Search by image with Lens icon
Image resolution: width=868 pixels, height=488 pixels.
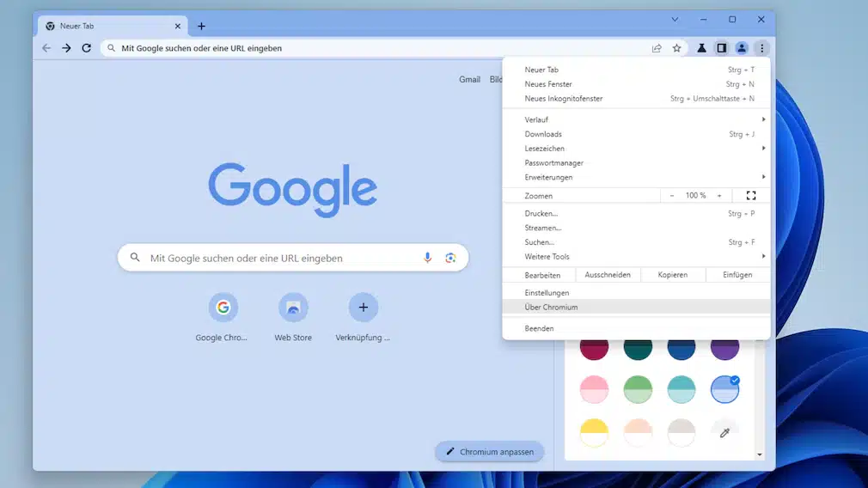(450, 258)
